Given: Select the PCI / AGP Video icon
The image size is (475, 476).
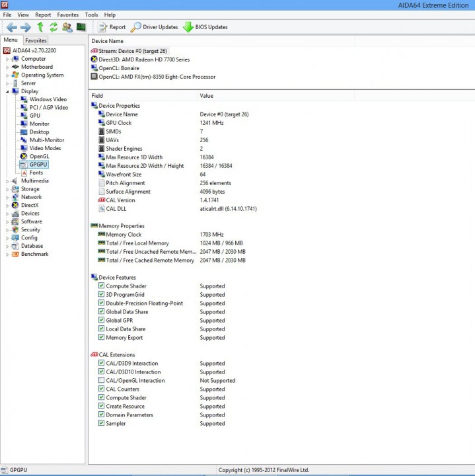Looking at the screenshot, I should pos(24,108).
